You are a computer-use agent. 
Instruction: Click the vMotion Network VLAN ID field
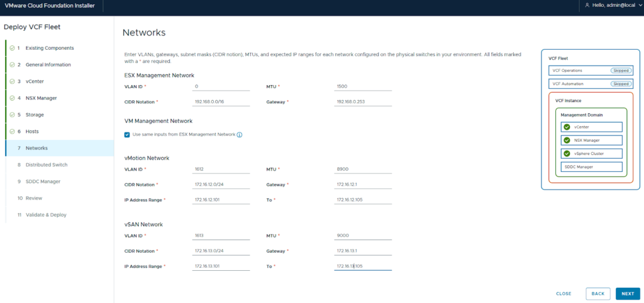point(221,169)
